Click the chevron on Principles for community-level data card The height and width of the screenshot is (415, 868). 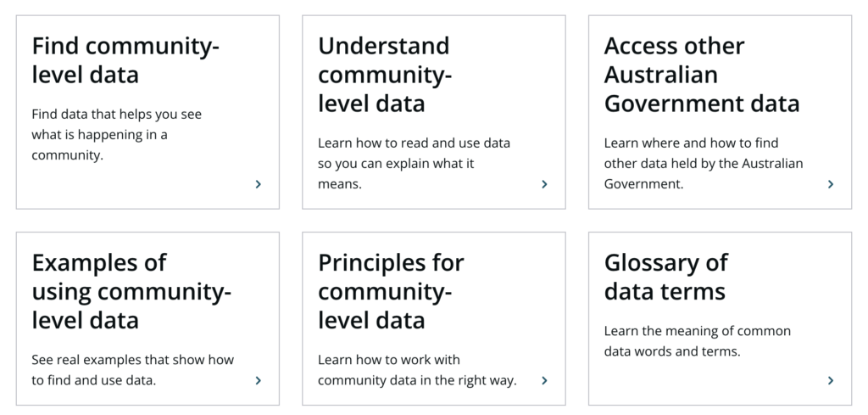545,380
